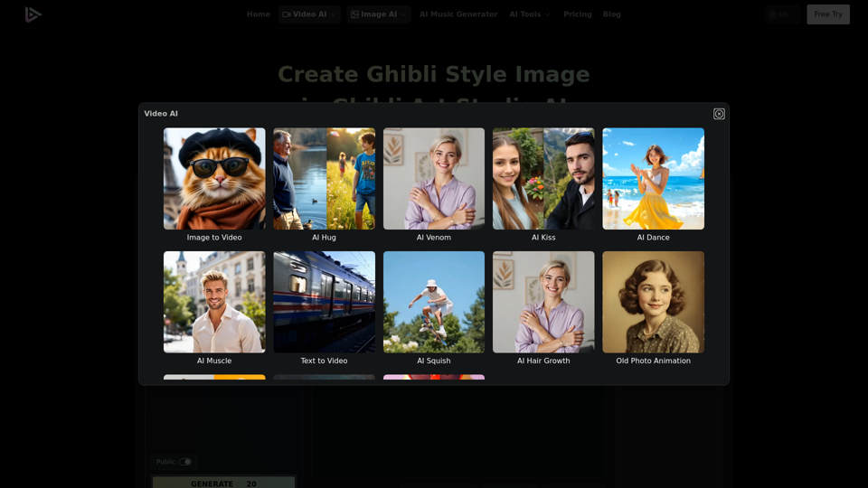
Task: Click the Video AI popup title
Action: (x=161, y=114)
